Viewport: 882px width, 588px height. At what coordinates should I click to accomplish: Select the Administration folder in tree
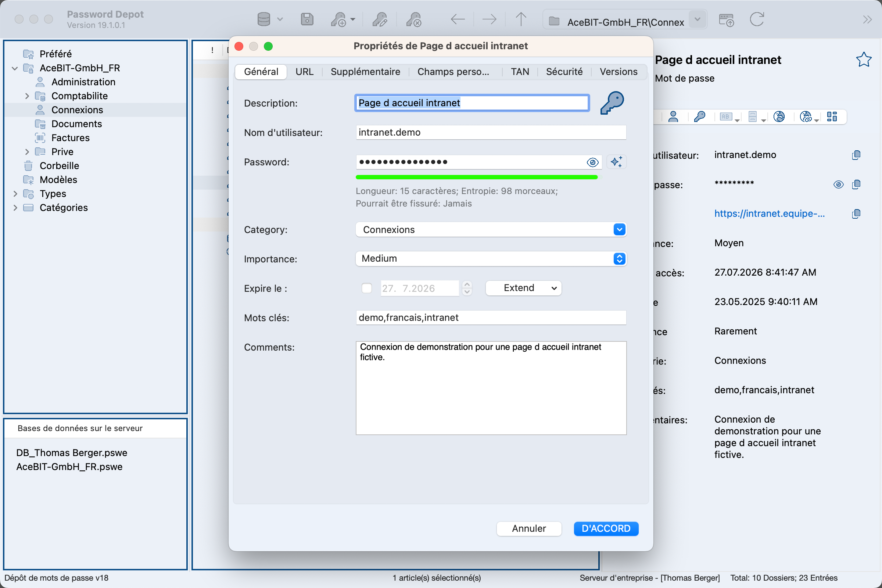click(x=83, y=82)
